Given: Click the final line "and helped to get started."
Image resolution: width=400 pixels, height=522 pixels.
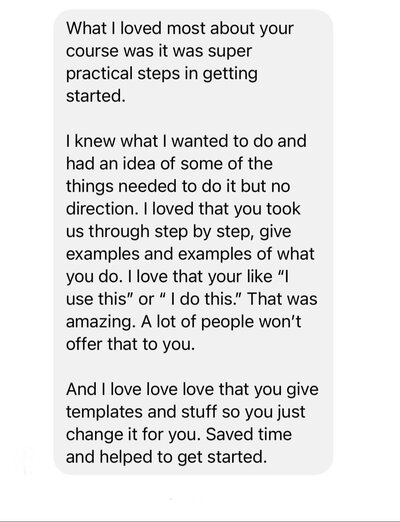Looking at the screenshot, I should (x=167, y=457).
